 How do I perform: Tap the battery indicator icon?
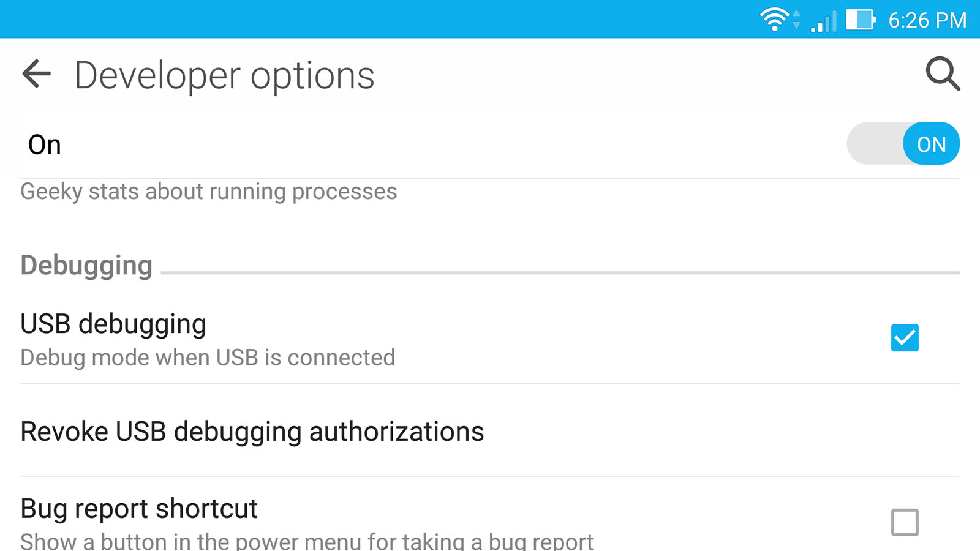[x=861, y=20]
